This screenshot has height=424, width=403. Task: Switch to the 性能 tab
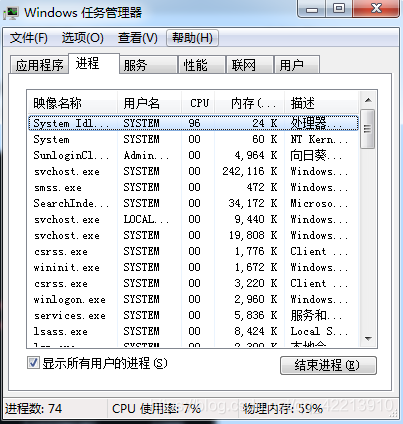click(x=202, y=65)
